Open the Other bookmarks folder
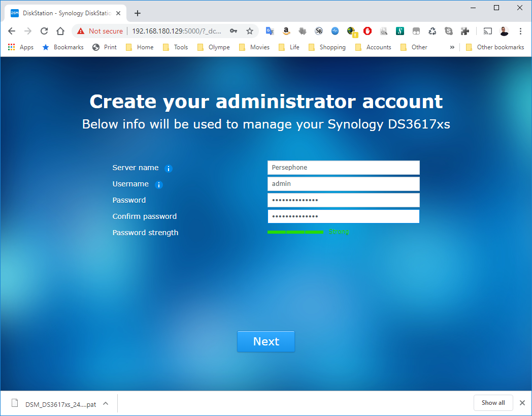The width and height of the screenshot is (532, 416). (414, 47)
